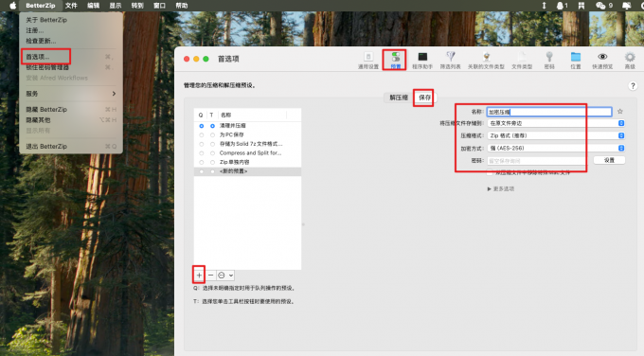Open the 转到 menu in the menu bar

pos(137,6)
